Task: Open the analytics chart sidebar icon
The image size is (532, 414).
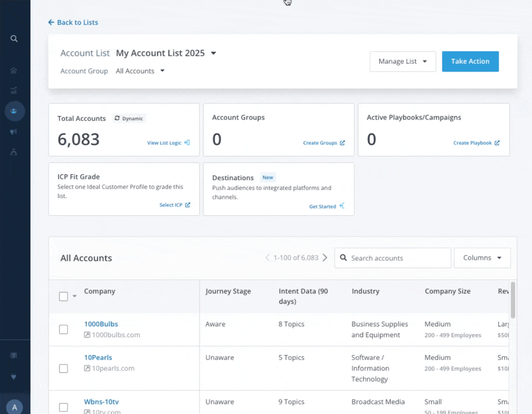Action: coord(14,91)
